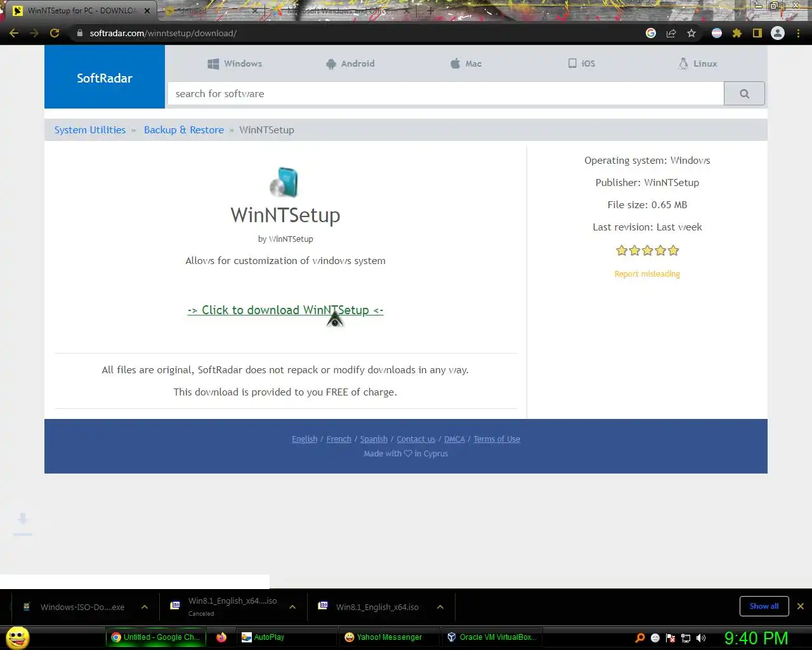
Task: Click the tray magnifier icon
Action: [x=640, y=638]
